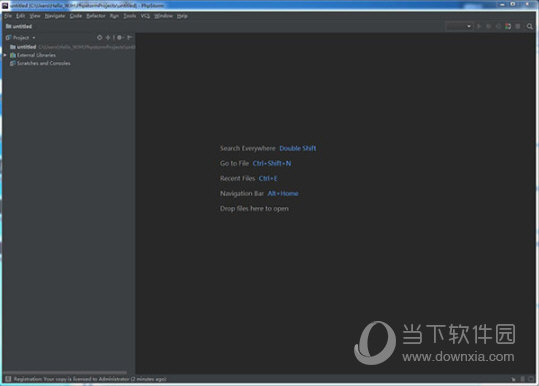
Task: Open the Code menu
Action: 76,16
